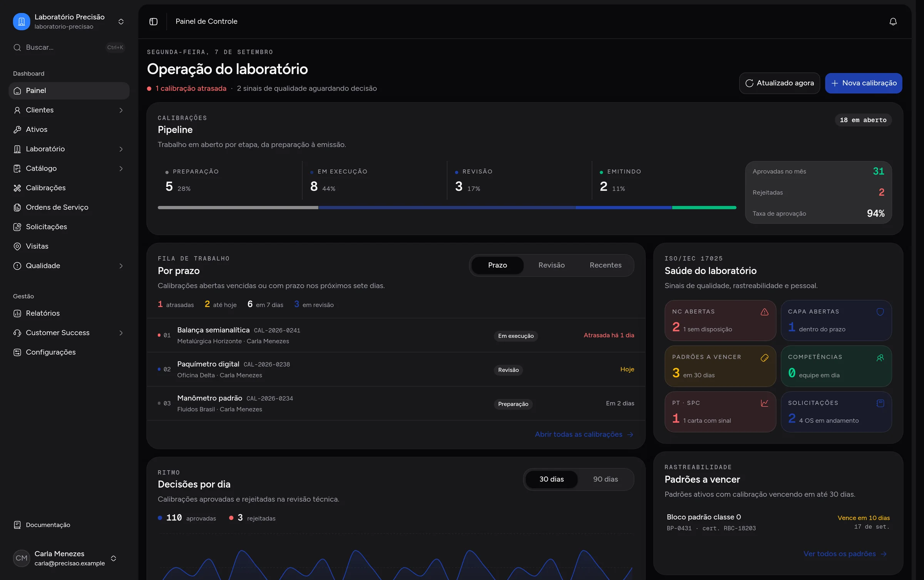
Task: Click the CAPA Abertas shield icon
Action: [x=880, y=312]
